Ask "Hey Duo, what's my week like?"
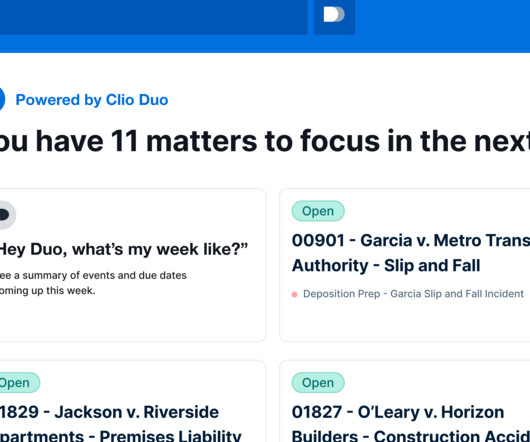Image resolution: width=530 pixels, height=442 pixels. tap(123, 249)
